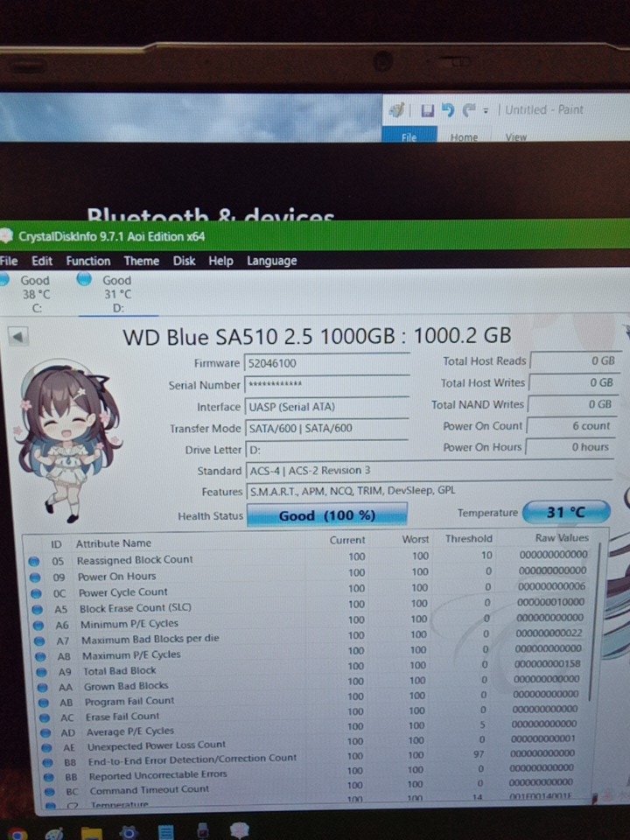Click the Save icon in Paint

tap(427, 110)
